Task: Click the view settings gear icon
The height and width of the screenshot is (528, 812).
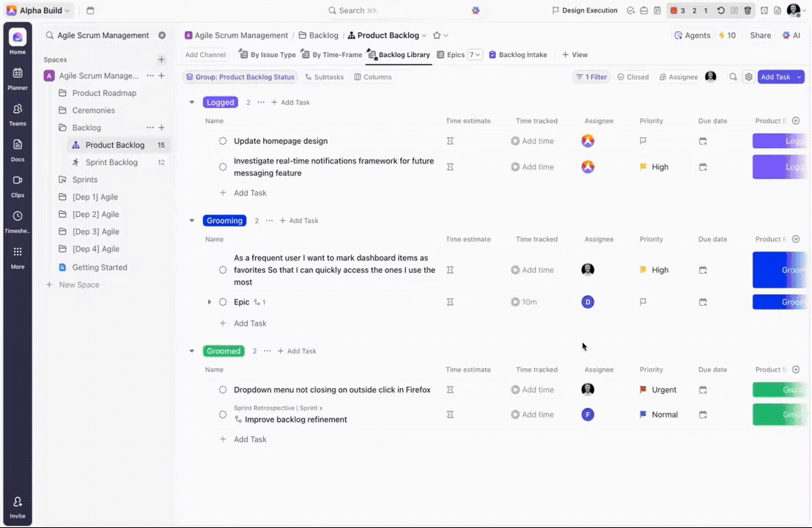Action: (748, 77)
